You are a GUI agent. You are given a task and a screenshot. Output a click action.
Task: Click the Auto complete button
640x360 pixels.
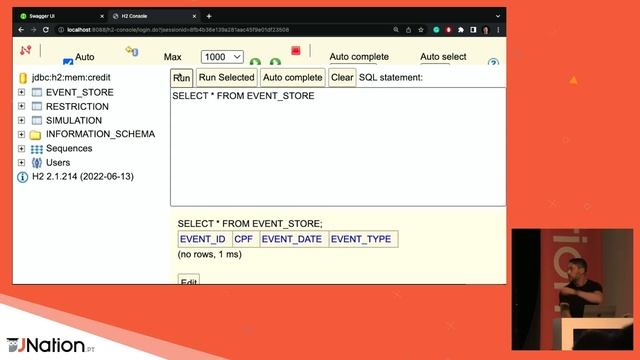[x=292, y=78]
